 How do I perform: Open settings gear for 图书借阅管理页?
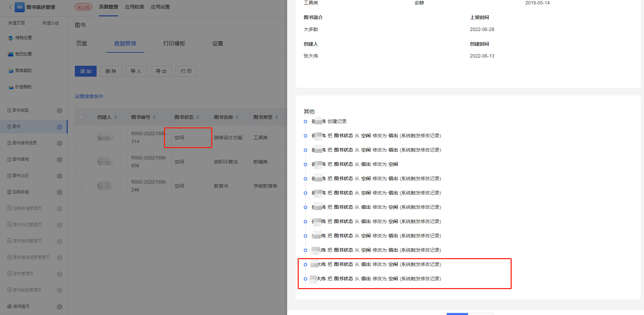pos(60,241)
